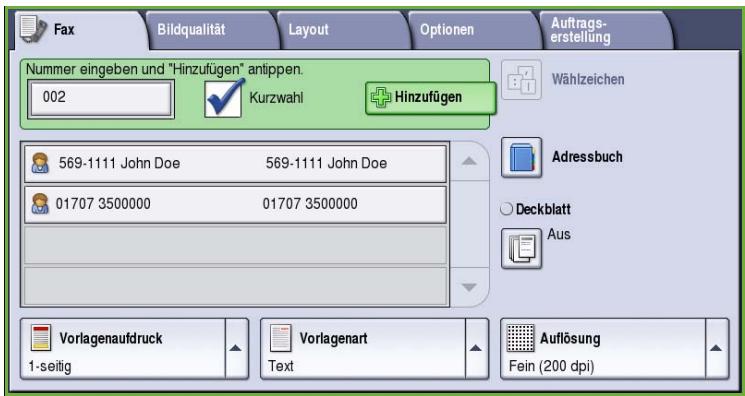The width and height of the screenshot is (745, 396).
Task: Expand the Vorlagenaufdruck dropdown arrow
Action: pos(236,348)
